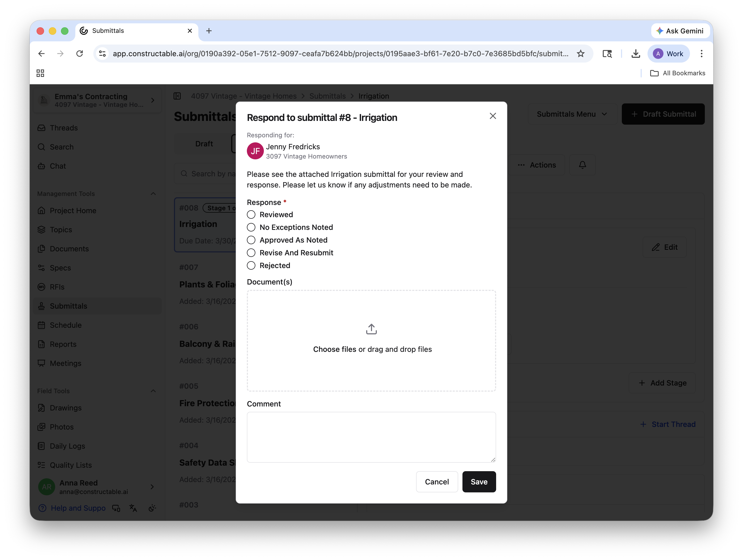743x560 pixels.
Task: Open the All Bookmarks folder
Action: pos(678,73)
